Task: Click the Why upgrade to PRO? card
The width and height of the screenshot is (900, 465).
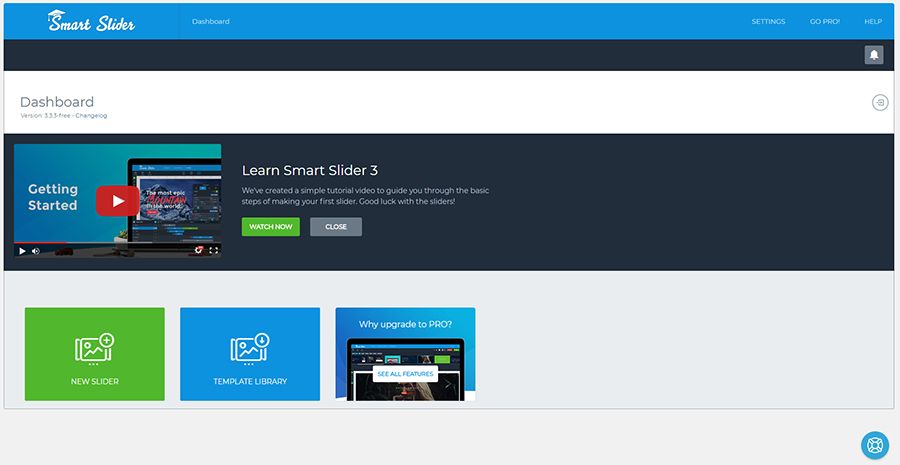Action: (405, 354)
